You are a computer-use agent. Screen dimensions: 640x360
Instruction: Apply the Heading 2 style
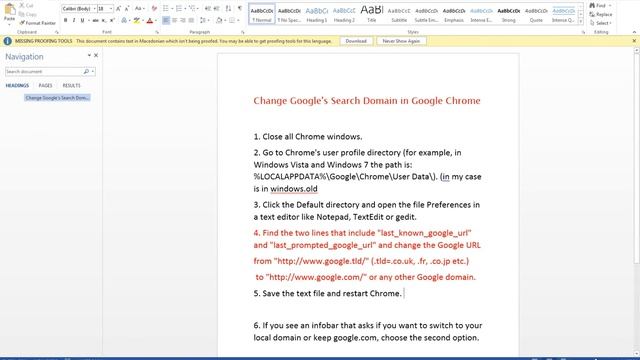pos(344,14)
